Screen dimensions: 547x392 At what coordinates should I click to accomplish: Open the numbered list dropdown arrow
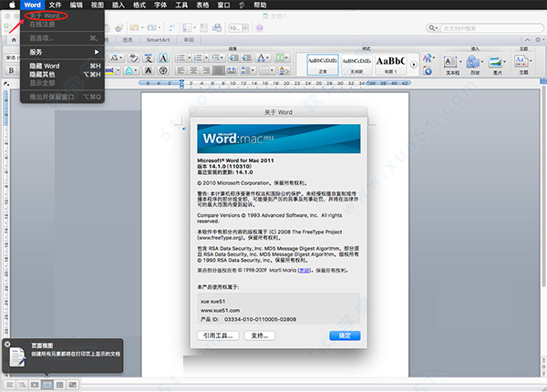pos(207,58)
